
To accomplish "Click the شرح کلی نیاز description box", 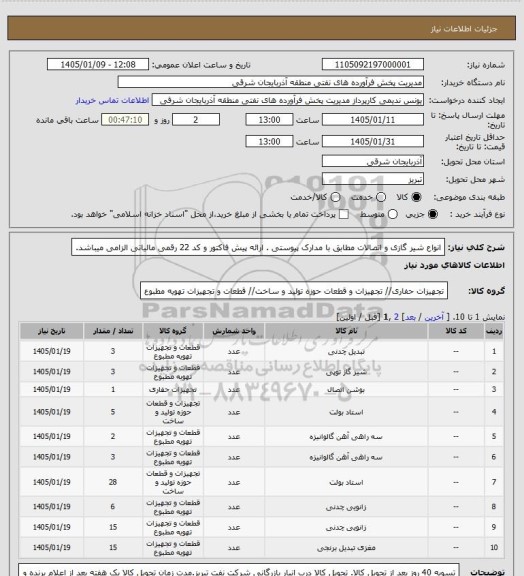I will 258,247.
